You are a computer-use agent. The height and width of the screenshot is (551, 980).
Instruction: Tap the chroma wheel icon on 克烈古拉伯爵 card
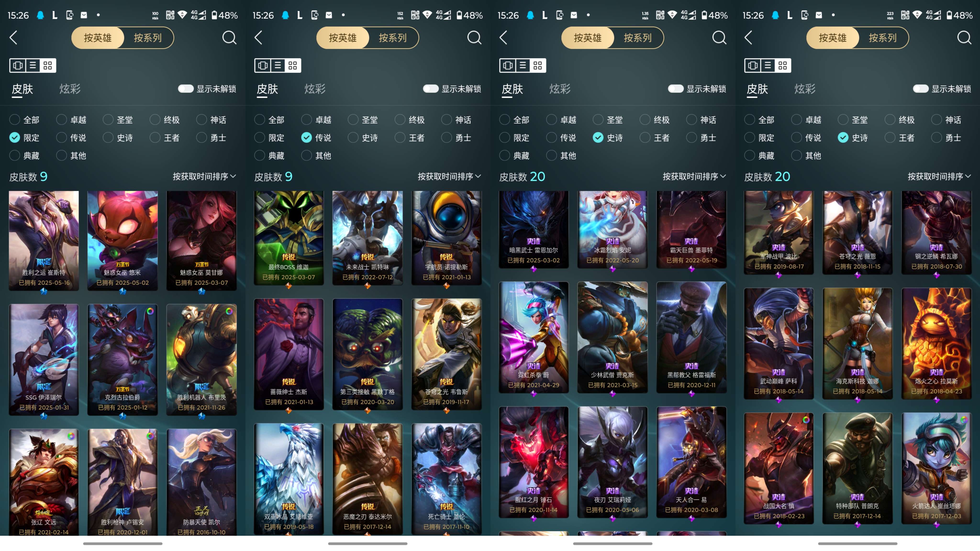(x=150, y=311)
